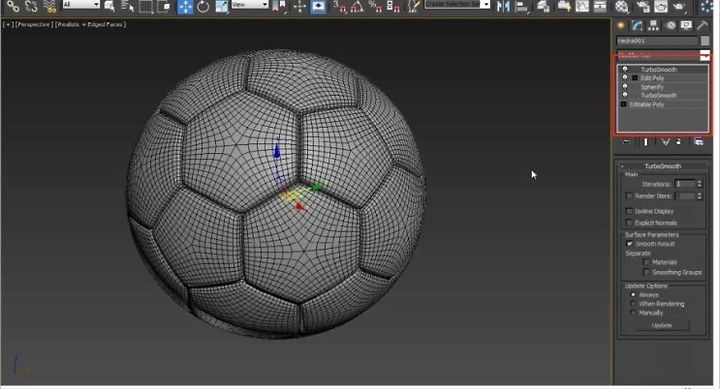Click the Mirror tool icon
The image size is (720, 389).
coord(503,6)
